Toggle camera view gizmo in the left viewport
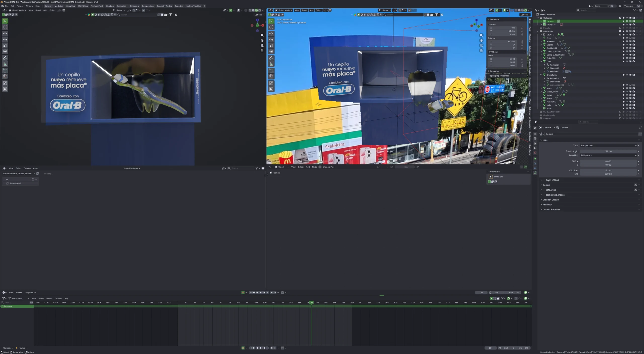The height and width of the screenshot is (354, 644). pyautogui.click(x=262, y=46)
